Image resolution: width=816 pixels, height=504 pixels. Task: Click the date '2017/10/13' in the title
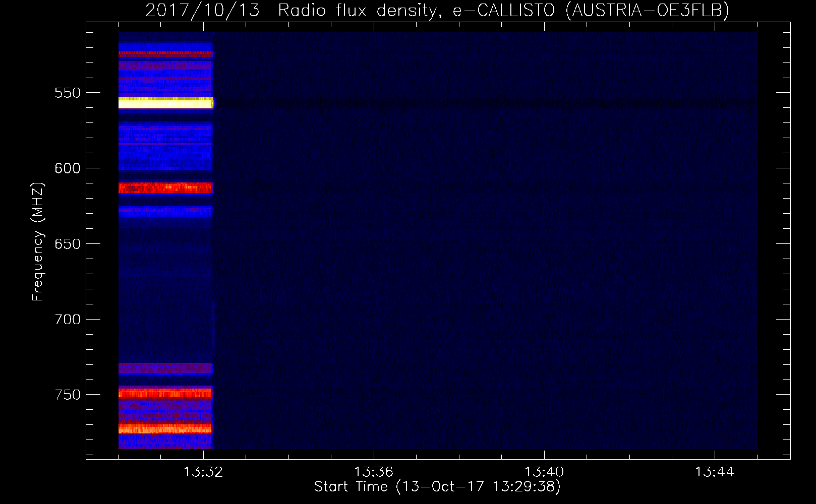pyautogui.click(x=202, y=10)
